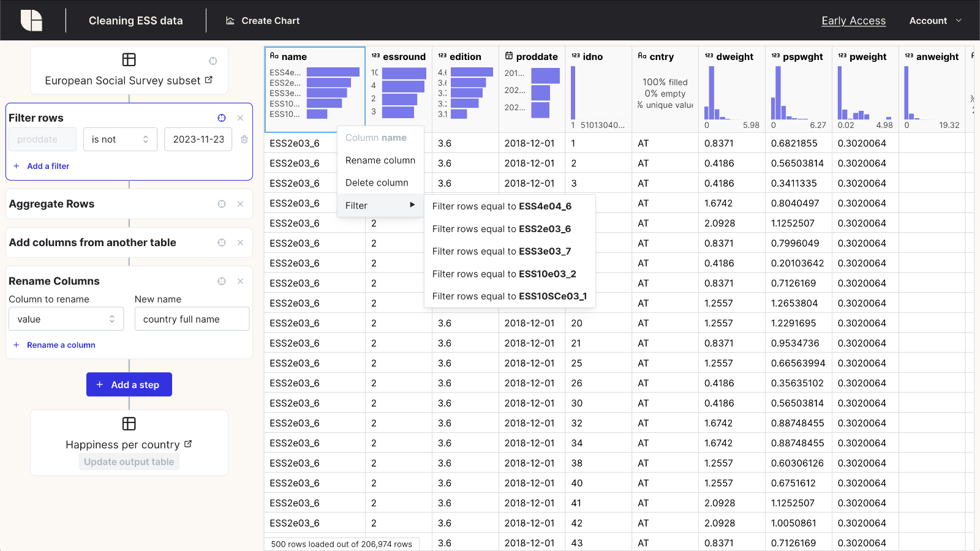
Task: Expand the Account dropdown menu
Action: click(935, 21)
